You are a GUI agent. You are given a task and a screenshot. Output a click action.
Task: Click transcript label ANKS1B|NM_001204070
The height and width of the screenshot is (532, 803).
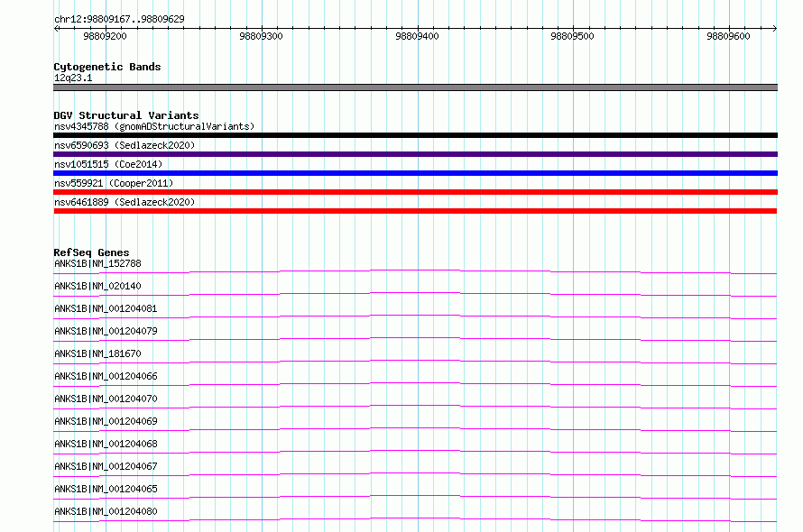click(x=106, y=399)
